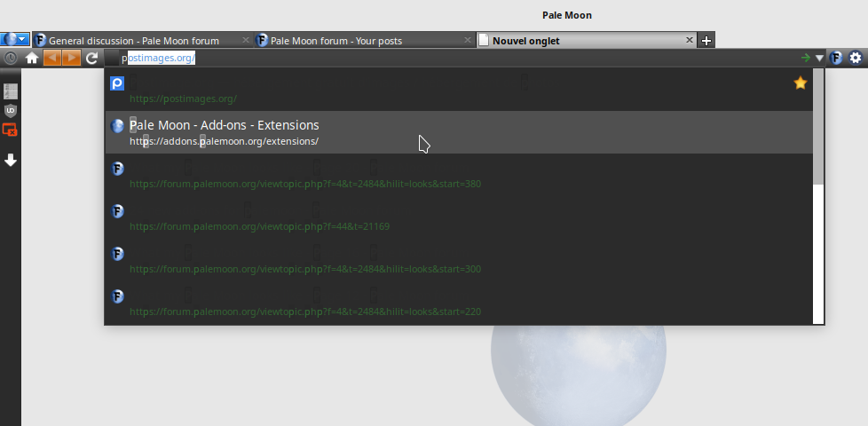
Task: Close the Nouvel onglet tab
Action: coord(690,40)
